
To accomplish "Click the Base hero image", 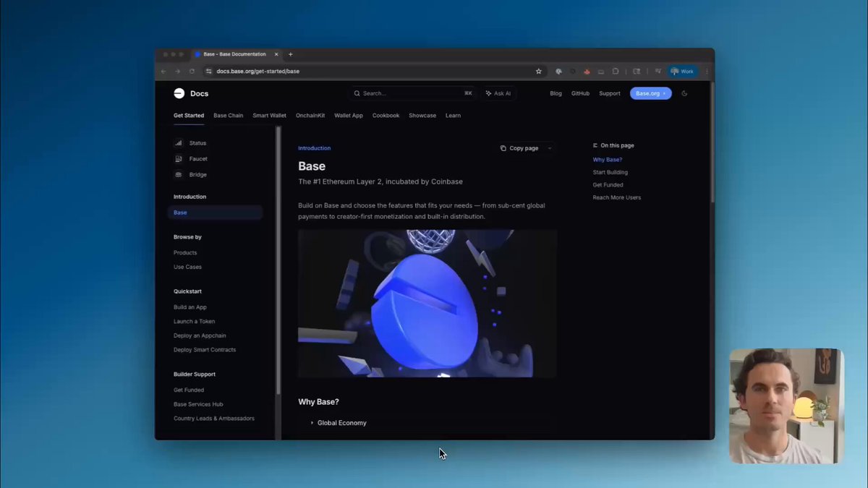I will pos(427,304).
